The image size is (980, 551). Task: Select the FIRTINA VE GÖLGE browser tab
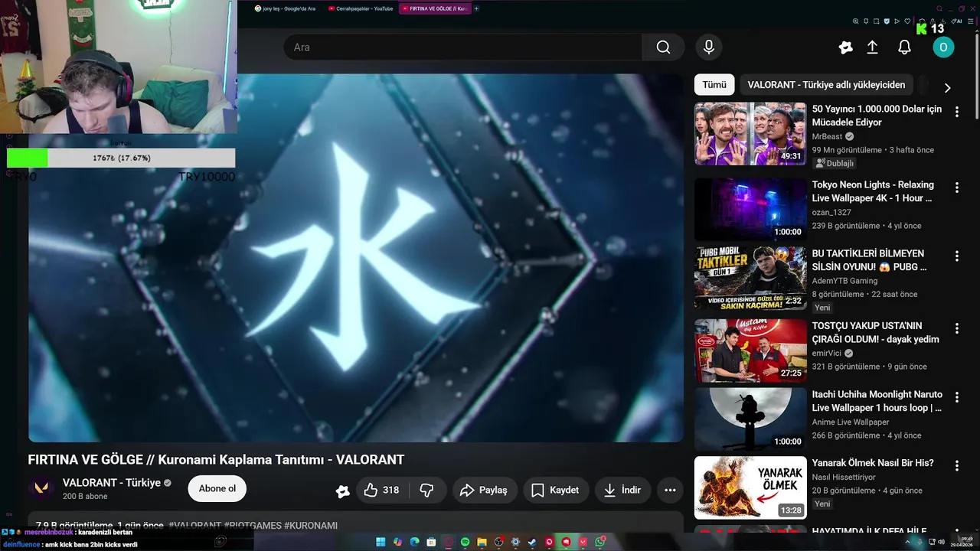point(435,8)
